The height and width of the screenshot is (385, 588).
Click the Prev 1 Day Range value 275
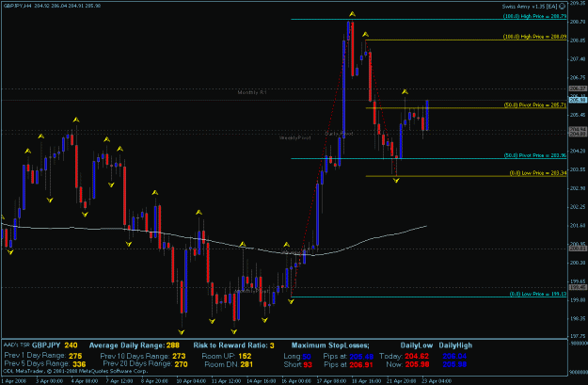click(x=75, y=356)
